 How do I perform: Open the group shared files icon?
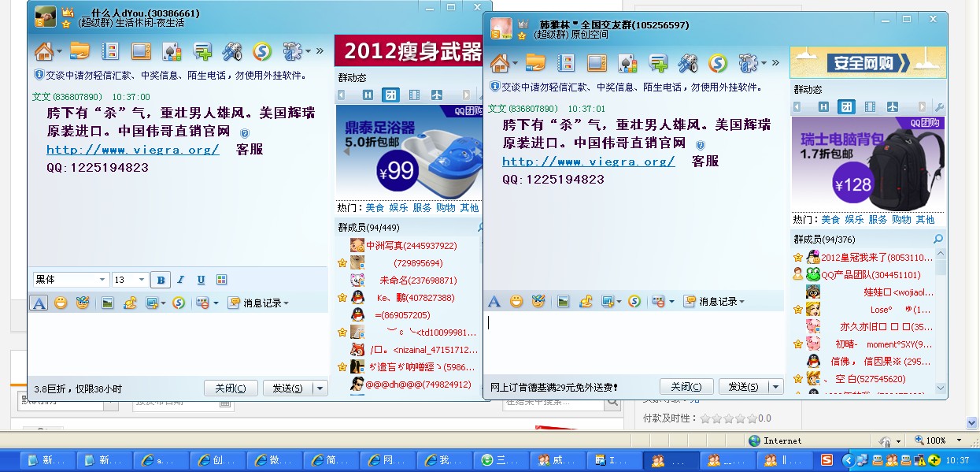click(79, 52)
